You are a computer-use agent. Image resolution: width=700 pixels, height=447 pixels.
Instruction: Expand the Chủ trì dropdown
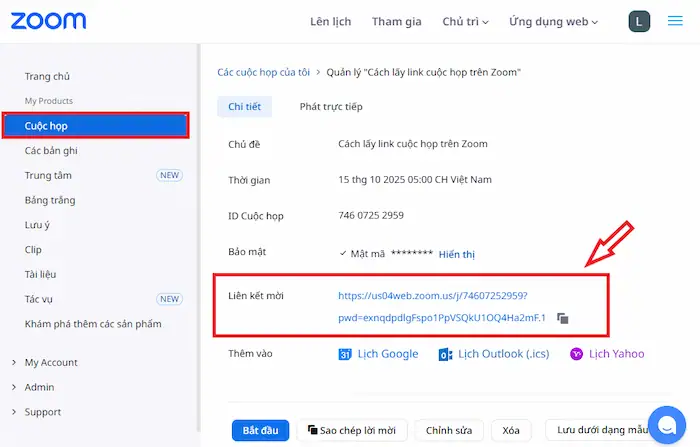pos(465,21)
